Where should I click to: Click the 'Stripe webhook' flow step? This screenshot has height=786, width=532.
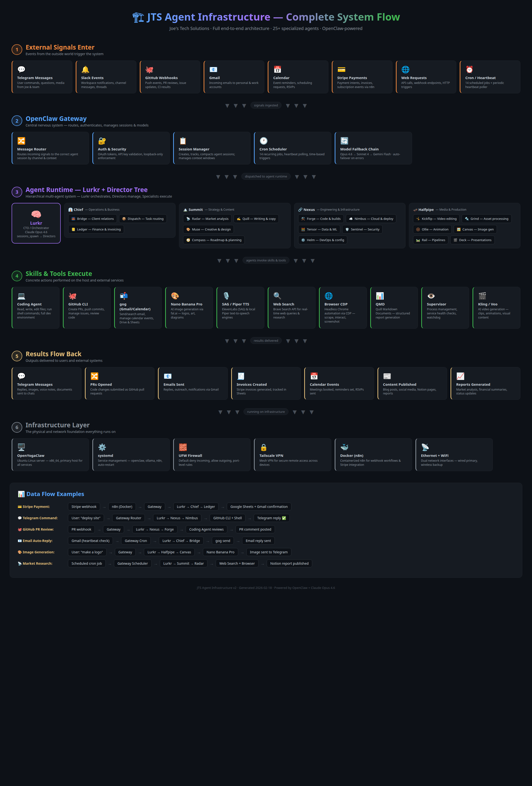click(x=84, y=507)
